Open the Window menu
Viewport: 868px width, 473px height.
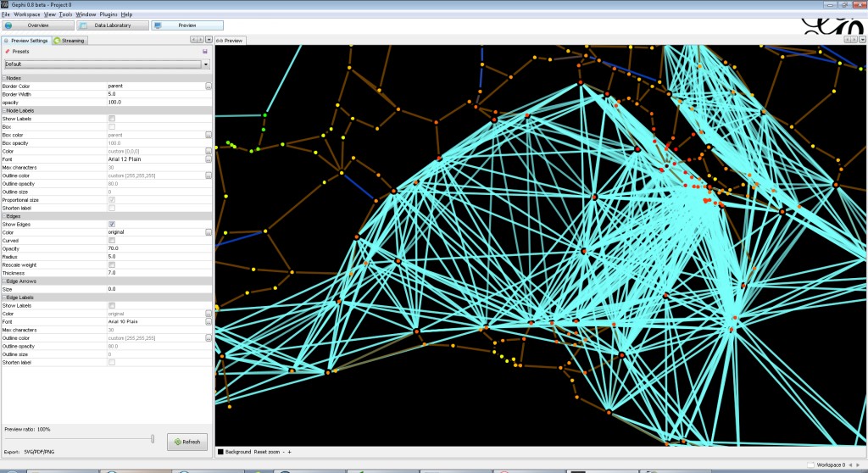tap(86, 14)
